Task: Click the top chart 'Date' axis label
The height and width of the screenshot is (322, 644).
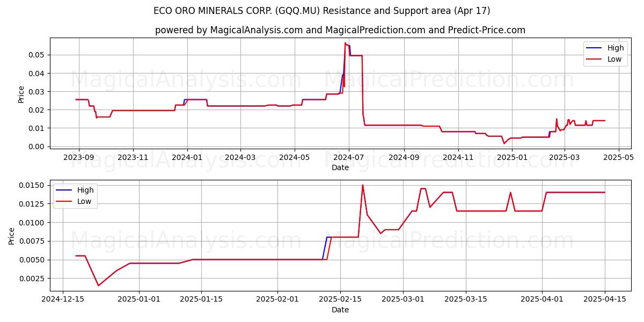Action: [x=340, y=167]
